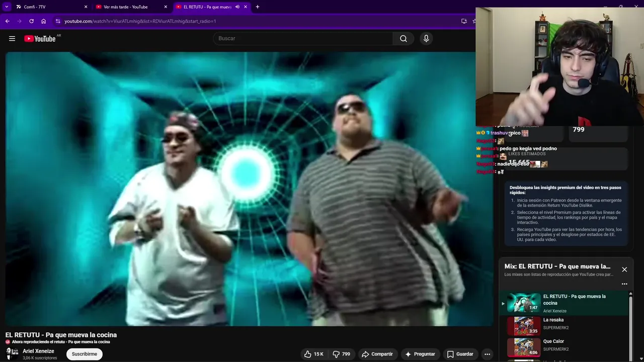This screenshot has width=644, height=362.
Task: Open the three-dot more actions under video
Action: click(487, 354)
